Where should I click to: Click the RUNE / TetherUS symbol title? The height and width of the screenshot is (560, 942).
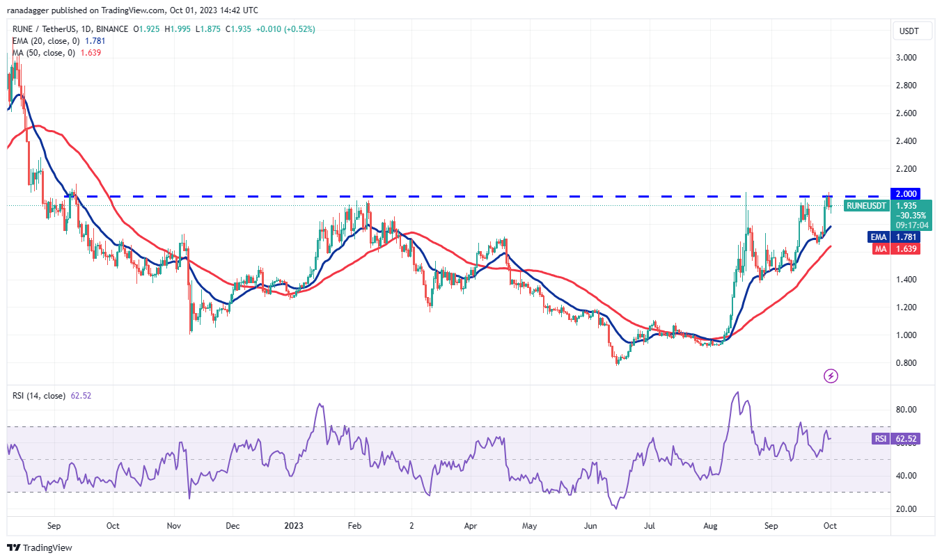coord(47,29)
